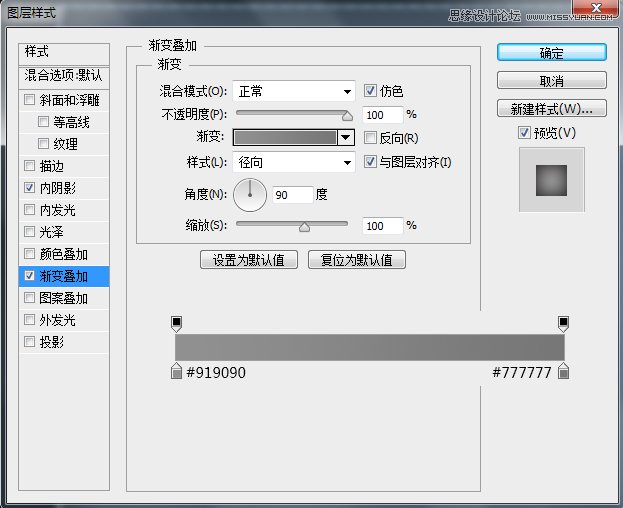The width and height of the screenshot is (623, 508).
Task: Click 设置为默认值 button
Action: click(249, 260)
